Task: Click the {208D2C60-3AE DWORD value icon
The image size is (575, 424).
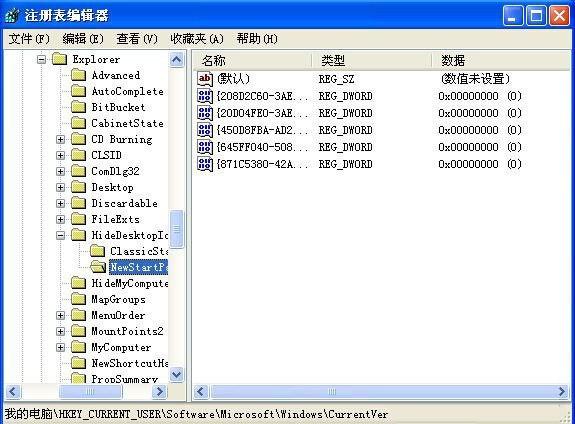Action: (x=205, y=96)
